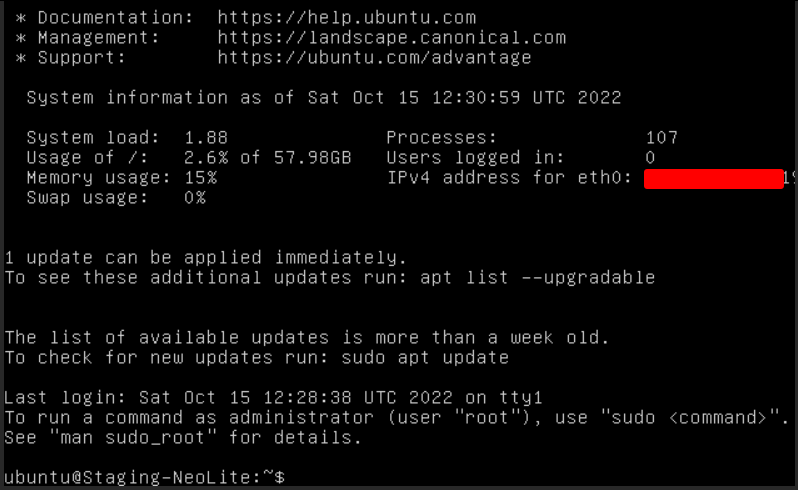Click the System load value 1.88
798x490 pixels.
pyautogui.click(x=206, y=138)
